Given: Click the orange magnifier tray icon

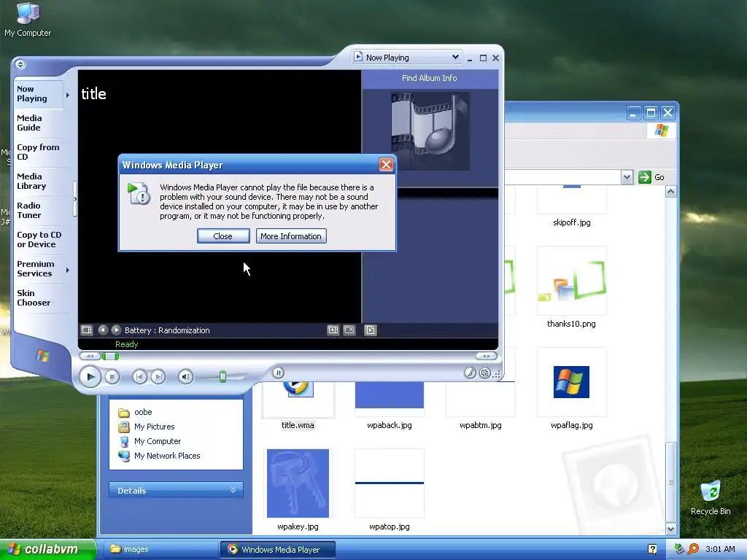Looking at the screenshot, I should click(x=693, y=549).
